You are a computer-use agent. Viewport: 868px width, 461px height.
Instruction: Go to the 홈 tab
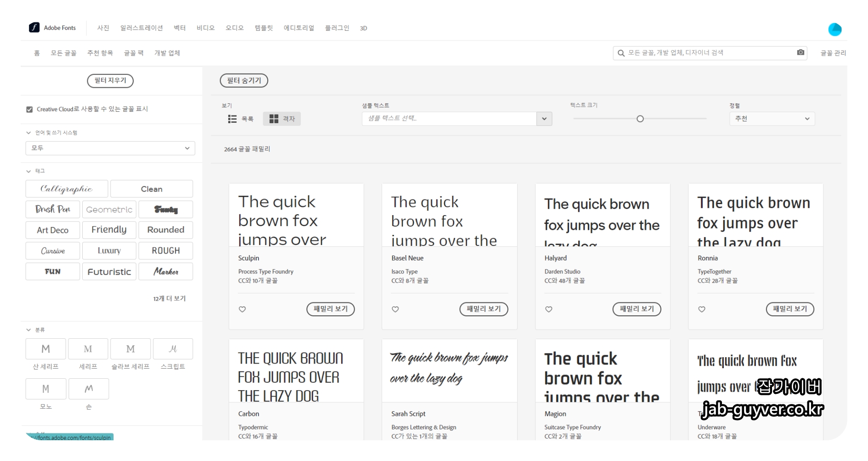tap(37, 53)
